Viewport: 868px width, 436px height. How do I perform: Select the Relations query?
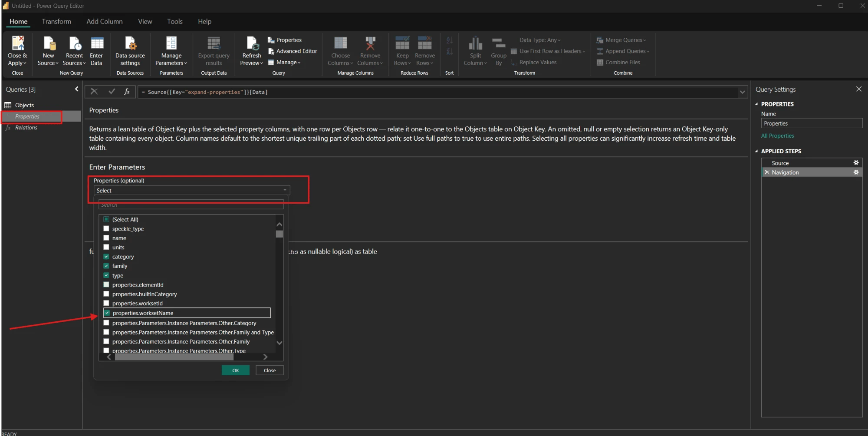click(26, 128)
